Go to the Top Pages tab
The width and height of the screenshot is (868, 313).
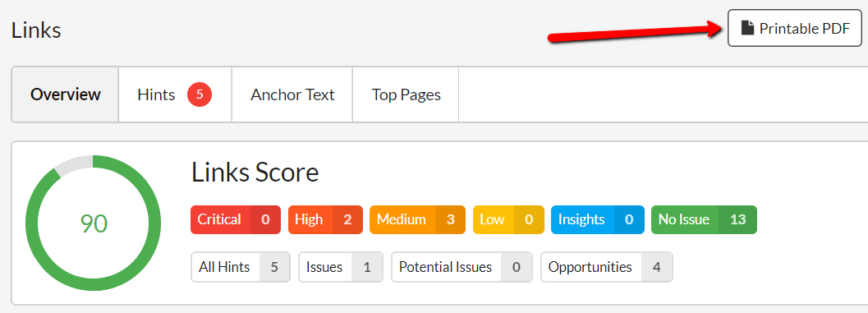pyautogui.click(x=406, y=94)
